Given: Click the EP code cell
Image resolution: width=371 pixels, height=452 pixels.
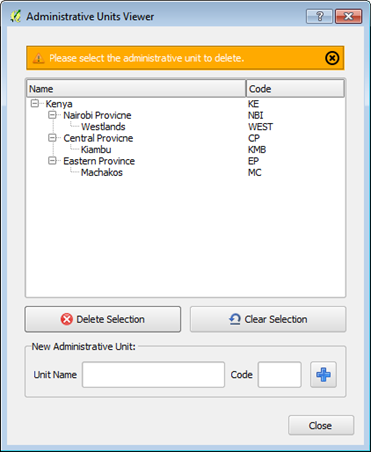Looking at the screenshot, I should click(x=253, y=161).
